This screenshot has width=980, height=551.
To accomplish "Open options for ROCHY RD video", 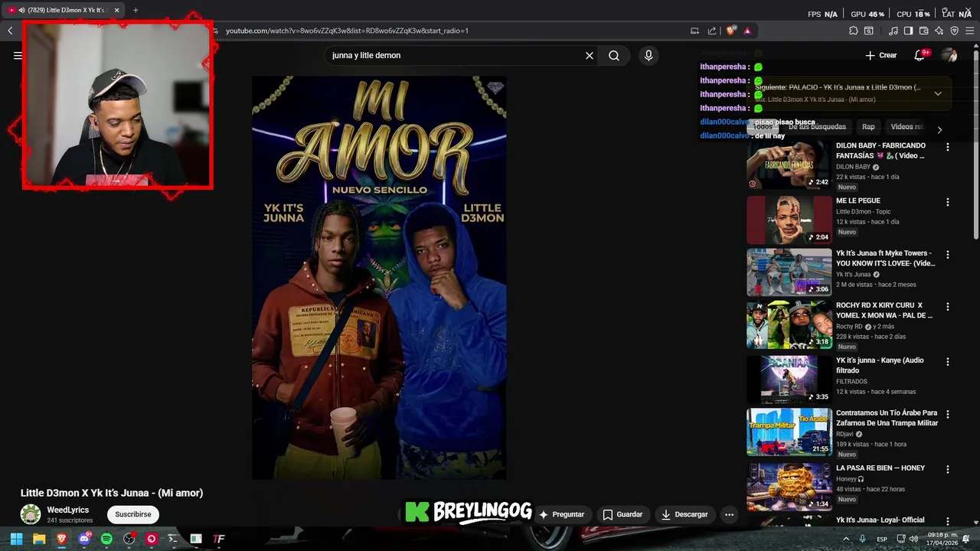I will [947, 306].
